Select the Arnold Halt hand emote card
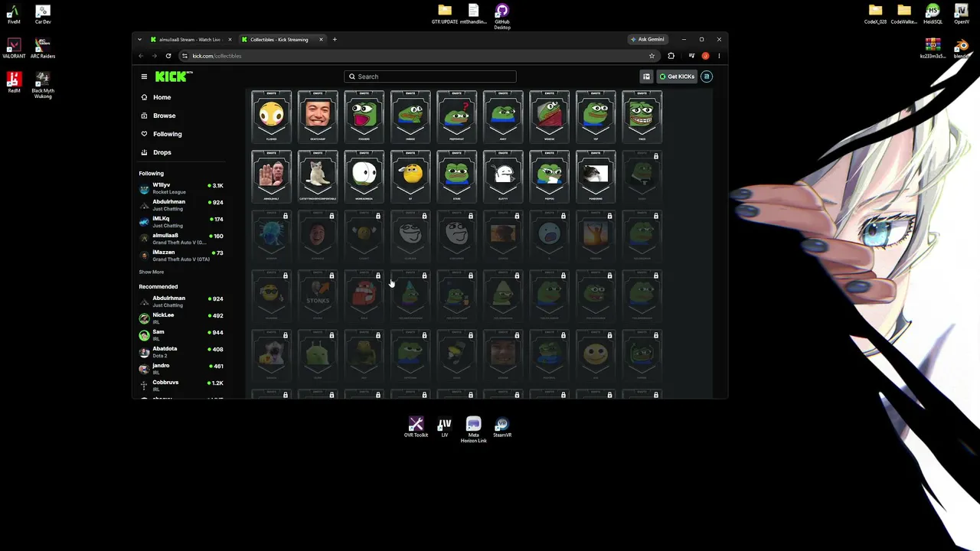This screenshot has height=551, width=980. pos(272,176)
